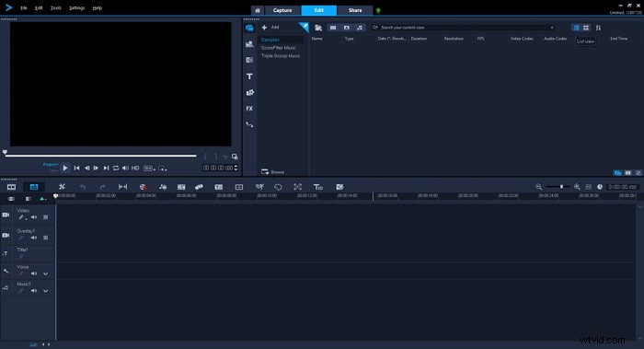The image size is (644, 349).
Task: Switch to the Share tab
Action: tap(355, 10)
